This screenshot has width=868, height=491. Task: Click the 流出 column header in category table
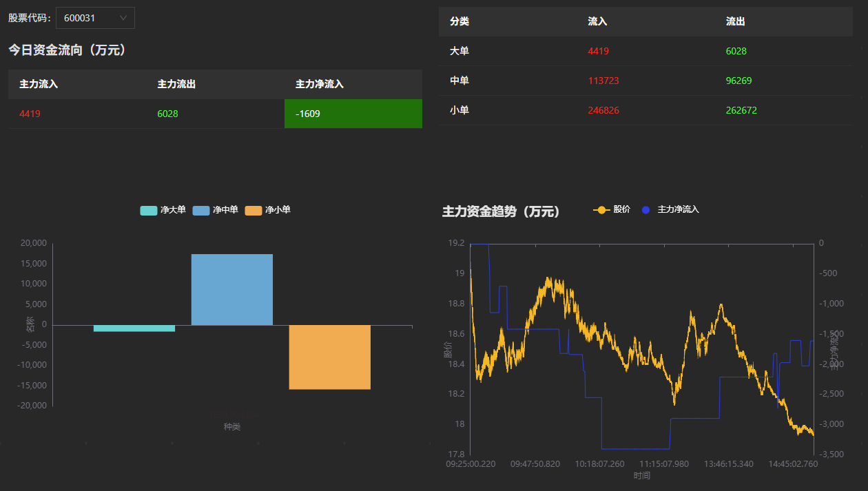735,21
